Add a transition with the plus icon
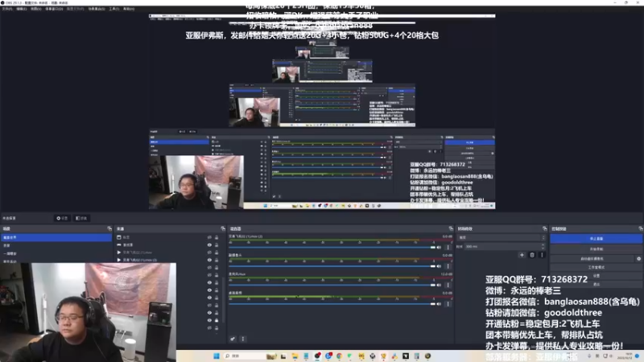Viewport: 644px width, 362px height. (x=522, y=255)
